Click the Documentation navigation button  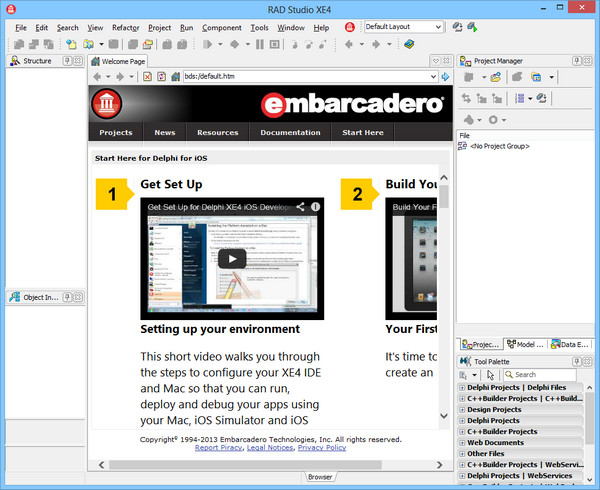point(290,132)
